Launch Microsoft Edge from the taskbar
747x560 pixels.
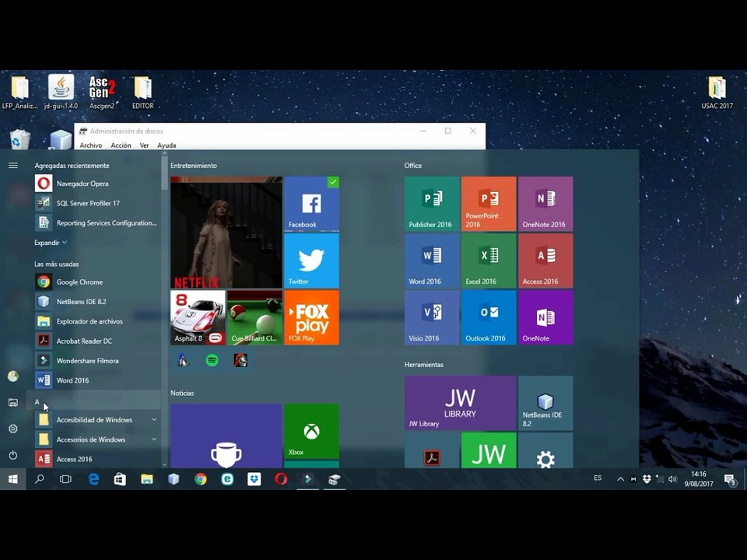click(93, 480)
